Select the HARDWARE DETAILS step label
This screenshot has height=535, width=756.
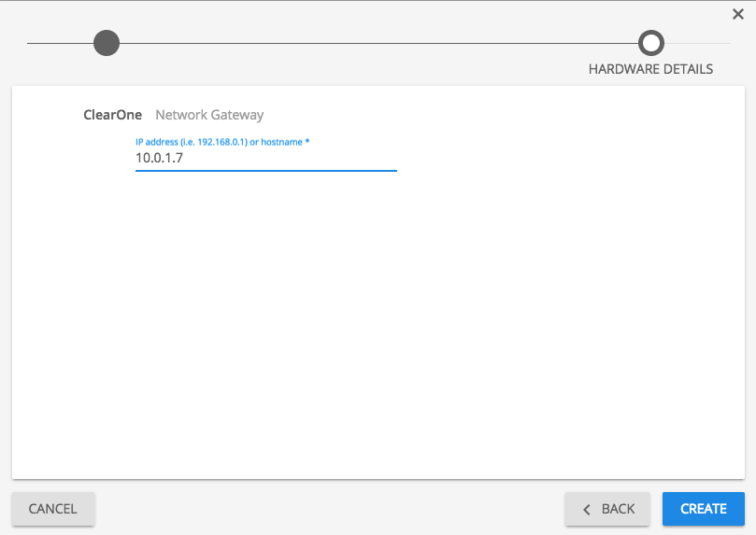pyautogui.click(x=650, y=69)
